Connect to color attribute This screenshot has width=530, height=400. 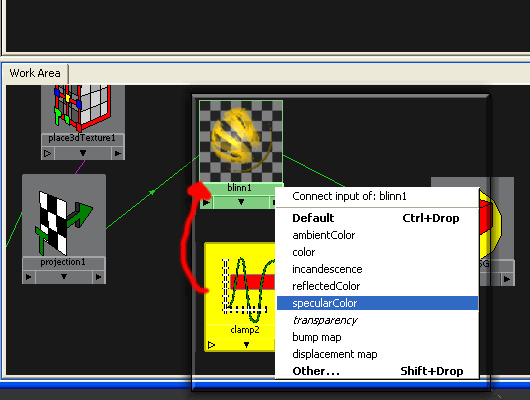click(x=377, y=252)
